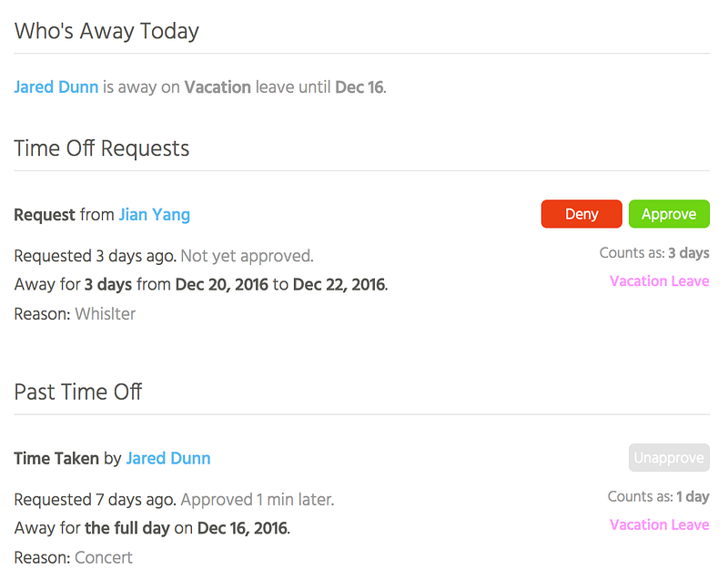
Task: Click the Time Off Requests heading
Action: point(102,148)
